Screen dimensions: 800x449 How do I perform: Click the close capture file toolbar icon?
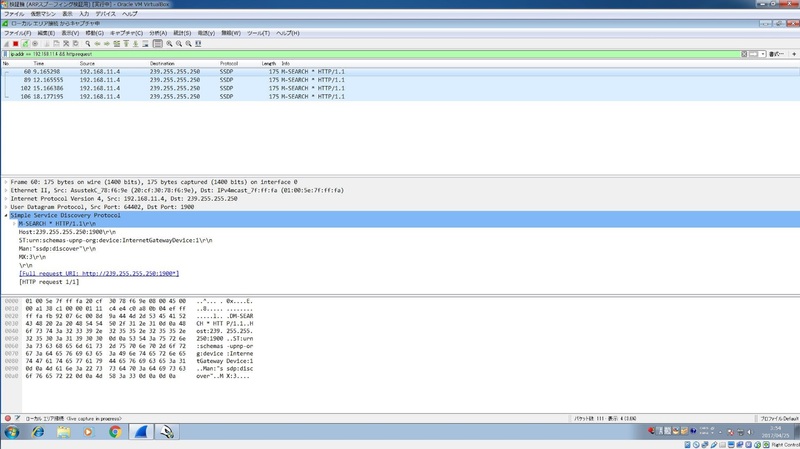66,44
